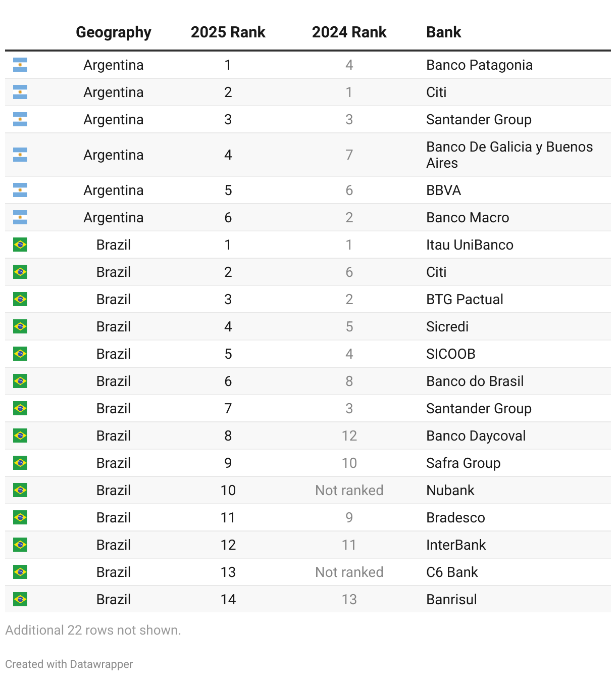Sort by the 2025 Rank column header

(228, 32)
